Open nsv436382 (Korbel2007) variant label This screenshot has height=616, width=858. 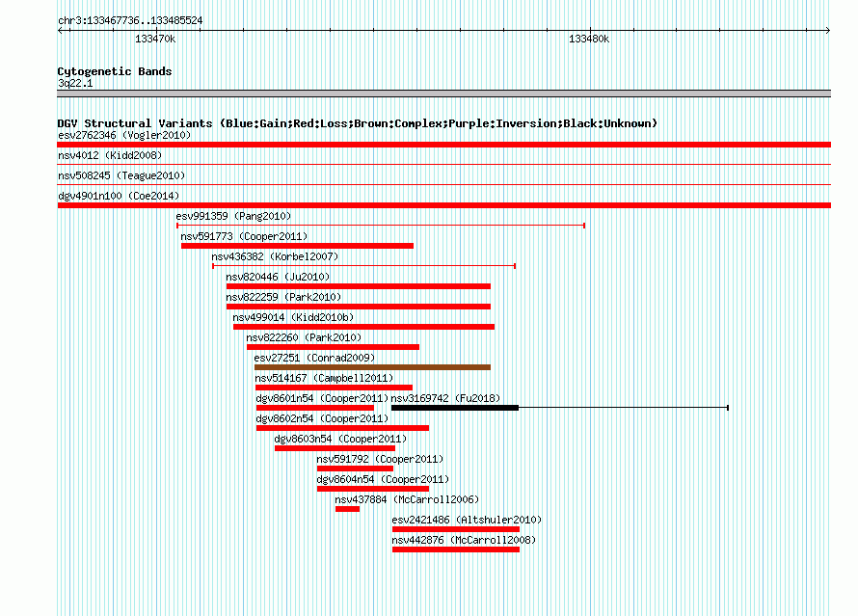click(275, 256)
